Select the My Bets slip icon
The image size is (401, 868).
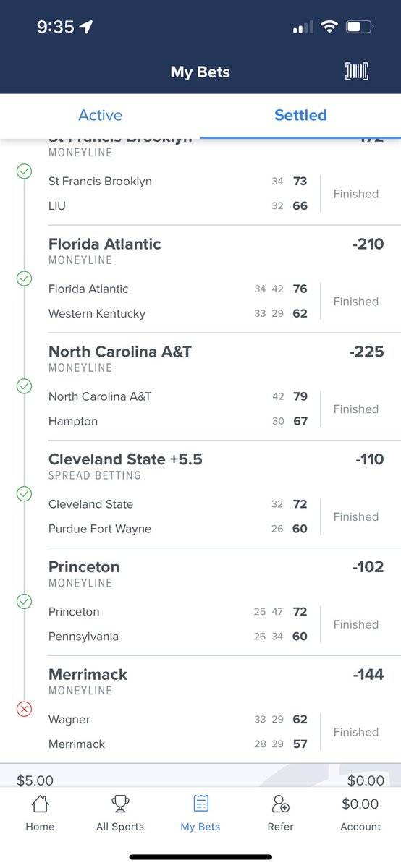[x=200, y=804]
